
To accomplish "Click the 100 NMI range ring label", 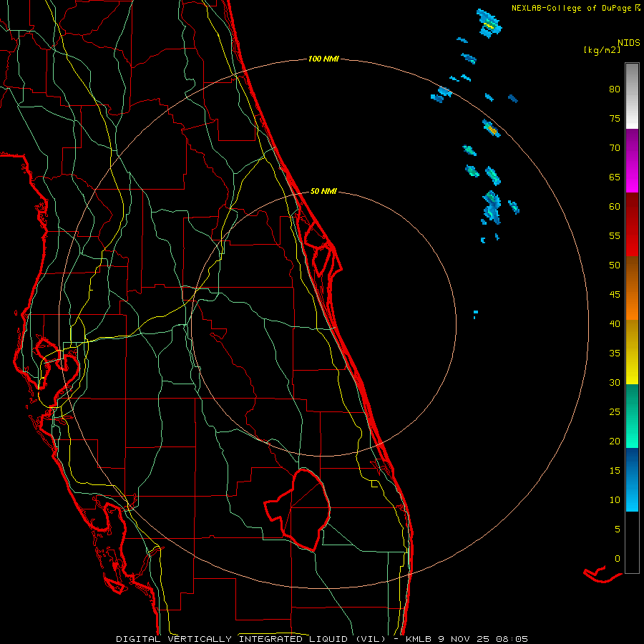I will coord(323,59).
